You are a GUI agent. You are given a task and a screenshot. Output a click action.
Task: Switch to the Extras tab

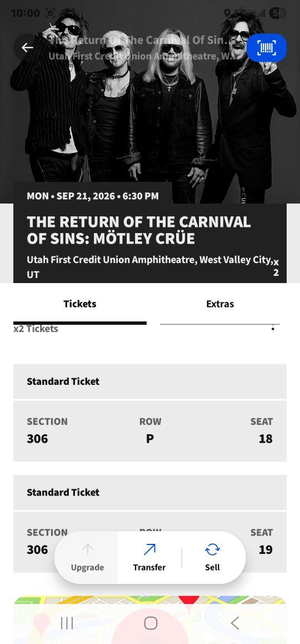(x=220, y=304)
